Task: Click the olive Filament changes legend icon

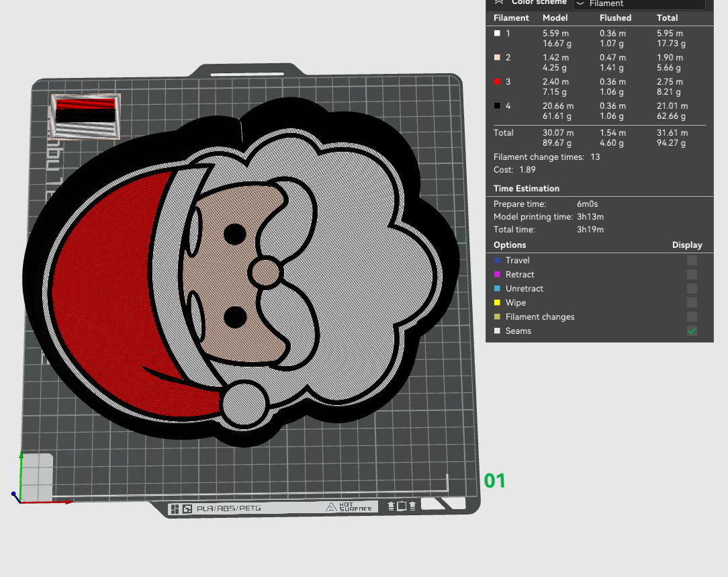Action: tap(497, 317)
